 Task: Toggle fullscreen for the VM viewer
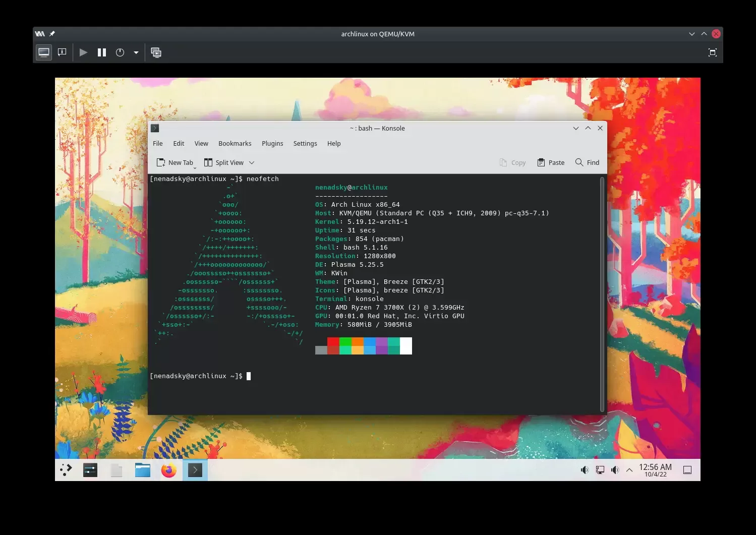pyautogui.click(x=712, y=52)
